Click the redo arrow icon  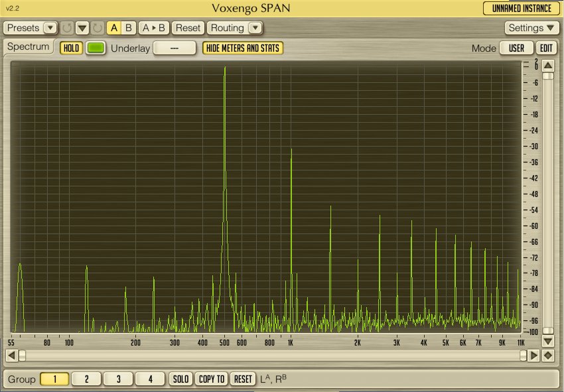tap(97, 28)
